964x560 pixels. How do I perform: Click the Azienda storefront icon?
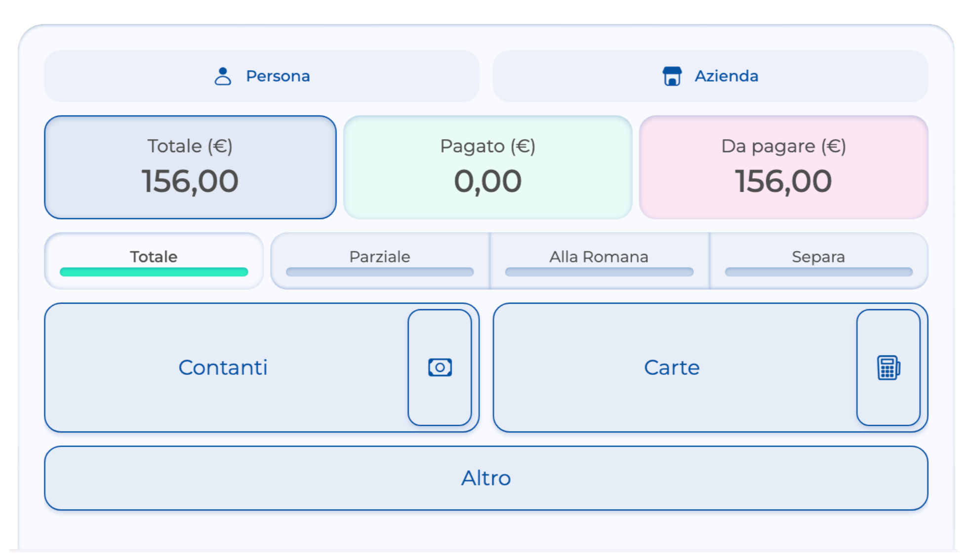(672, 77)
